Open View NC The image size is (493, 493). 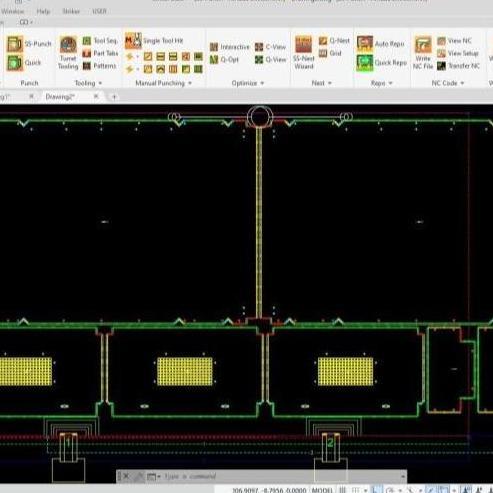point(454,41)
